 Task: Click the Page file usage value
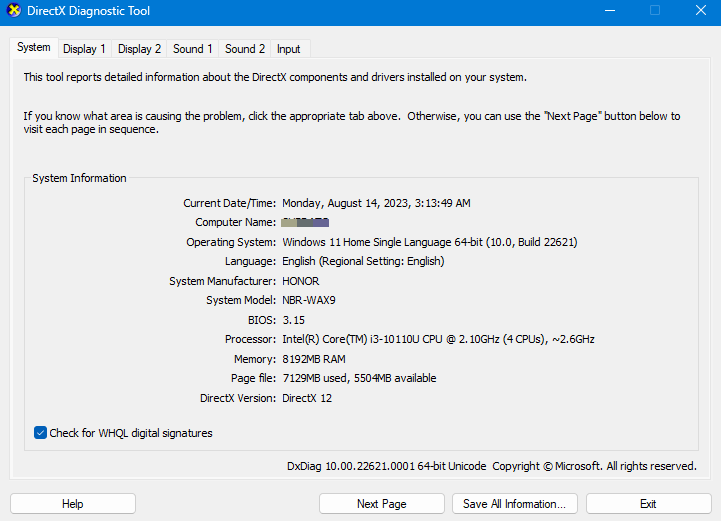coord(359,379)
